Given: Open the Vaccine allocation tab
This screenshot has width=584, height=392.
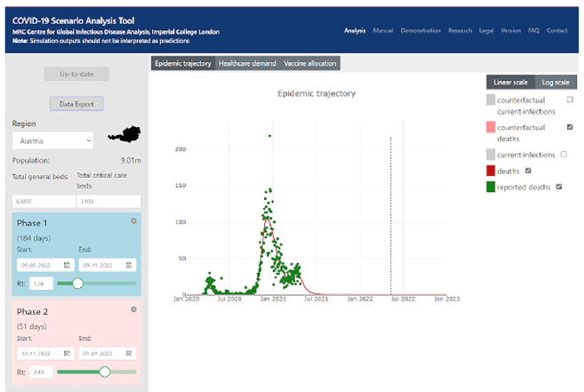Looking at the screenshot, I should 309,64.
